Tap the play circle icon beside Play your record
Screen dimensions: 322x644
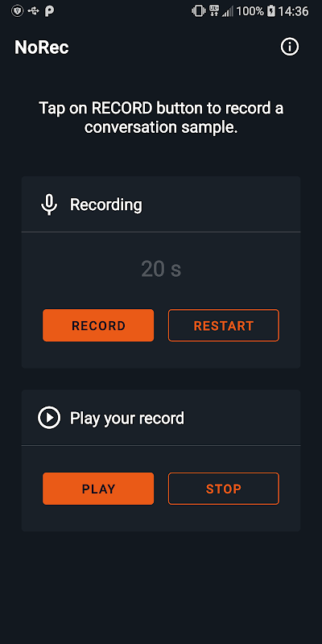49,418
